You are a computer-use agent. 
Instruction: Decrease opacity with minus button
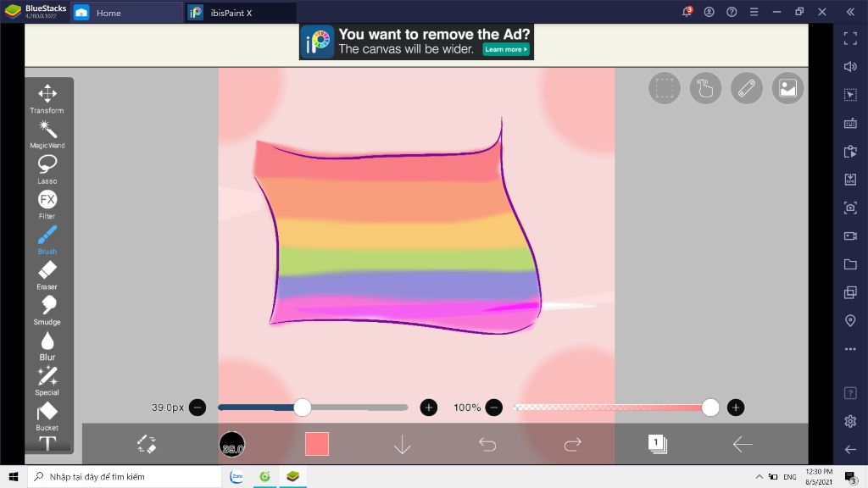click(x=494, y=408)
